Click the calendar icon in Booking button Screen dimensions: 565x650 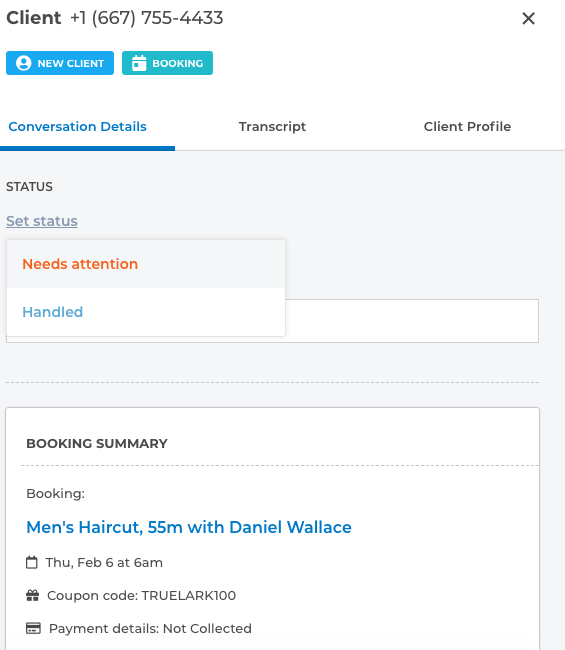coord(139,63)
